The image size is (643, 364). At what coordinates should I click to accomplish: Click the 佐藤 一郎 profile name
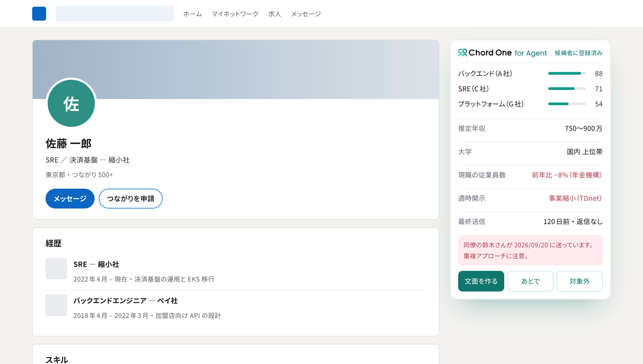point(69,143)
